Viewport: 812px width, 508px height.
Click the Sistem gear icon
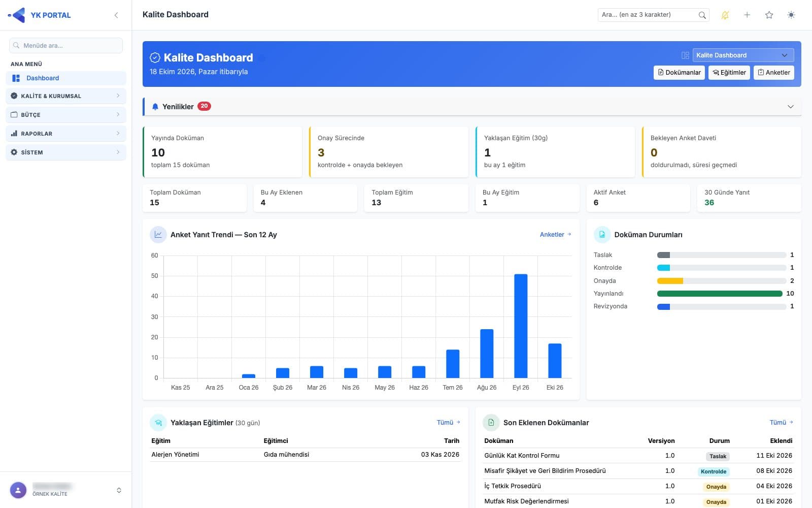click(x=14, y=152)
